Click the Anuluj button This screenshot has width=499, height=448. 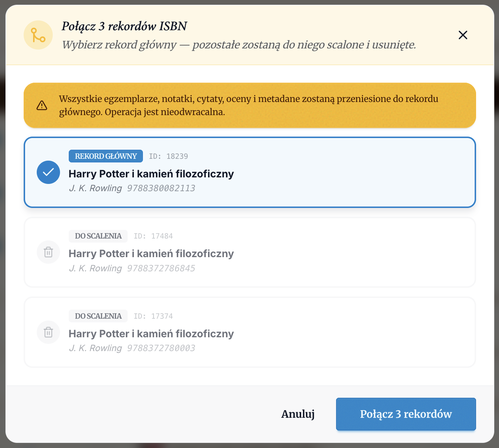tap(298, 414)
